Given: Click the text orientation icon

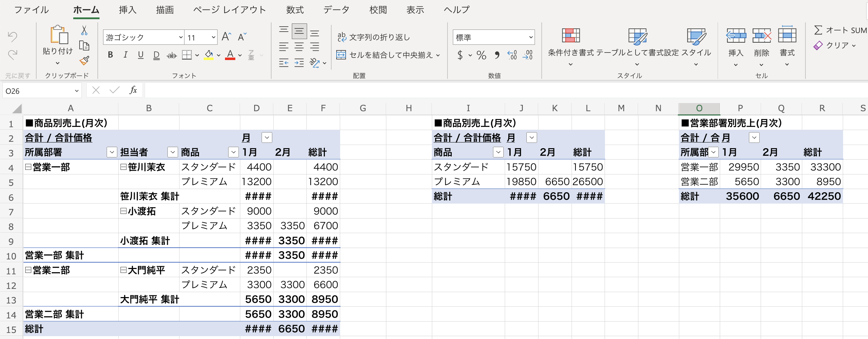Looking at the screenshot, I should (x=315, y=63).
